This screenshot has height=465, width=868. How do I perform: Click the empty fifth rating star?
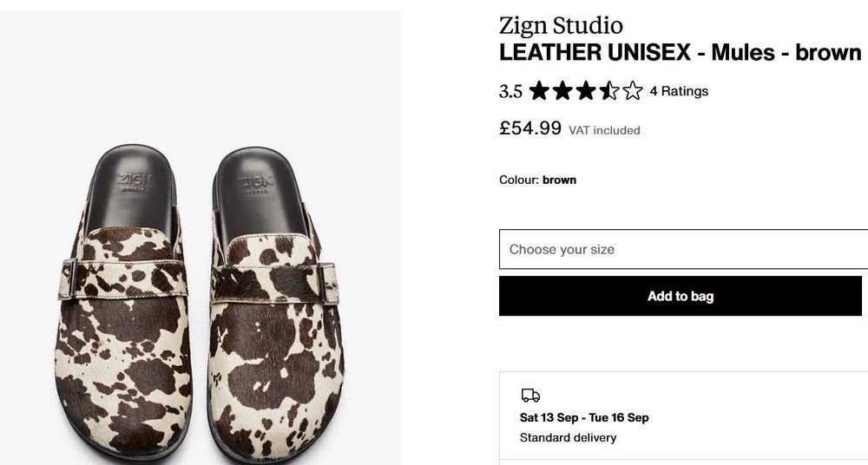click(x=633, y=91)
